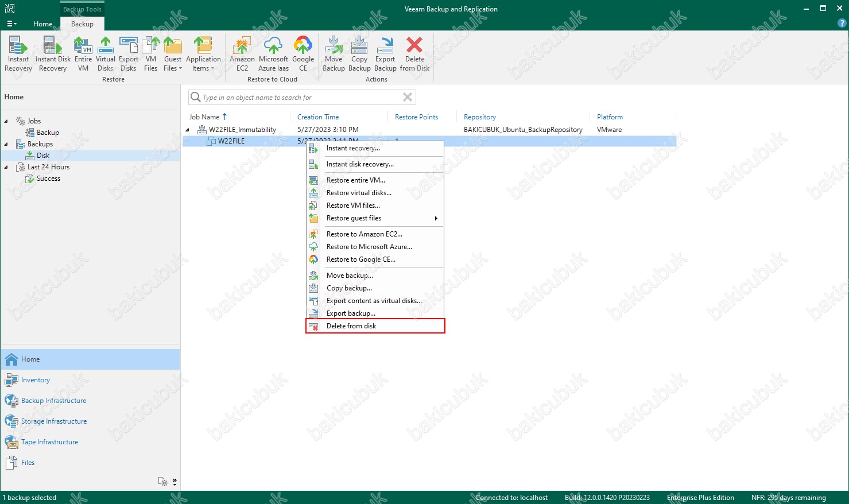
Task: Collapse the Backups tree node
Action: point(6,144)
